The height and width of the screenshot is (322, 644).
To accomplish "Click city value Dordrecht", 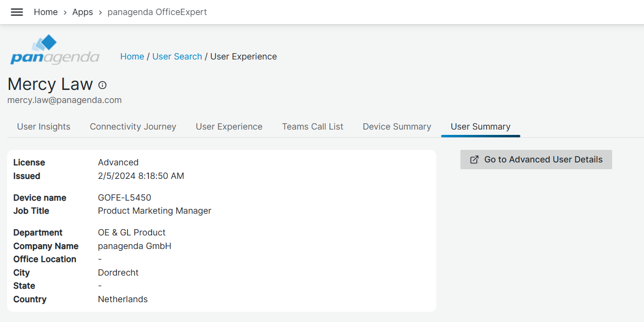I will [118, 273].
